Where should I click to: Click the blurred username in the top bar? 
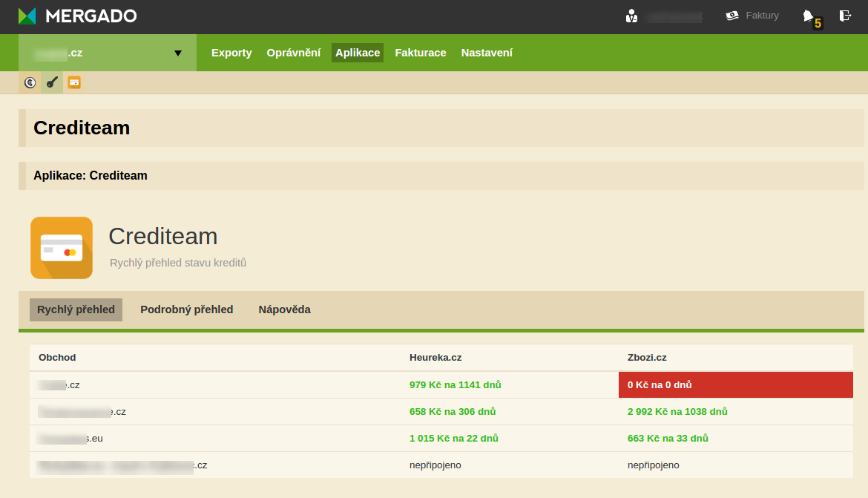click(674, 16)
